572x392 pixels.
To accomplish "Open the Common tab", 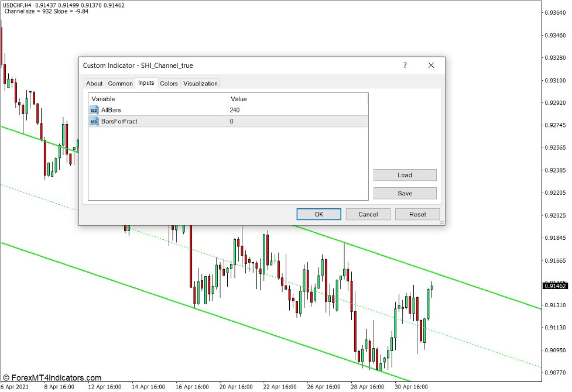I will click(120, 84).
